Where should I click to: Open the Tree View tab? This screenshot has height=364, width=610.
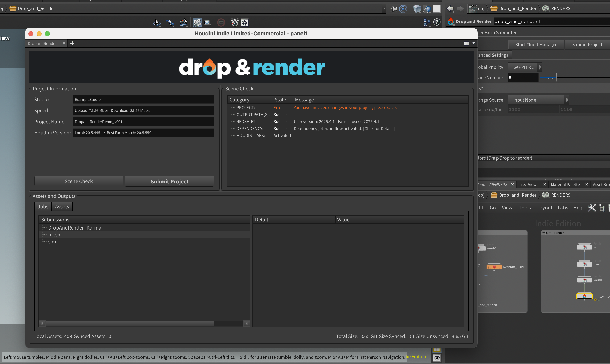click(528, 184)
